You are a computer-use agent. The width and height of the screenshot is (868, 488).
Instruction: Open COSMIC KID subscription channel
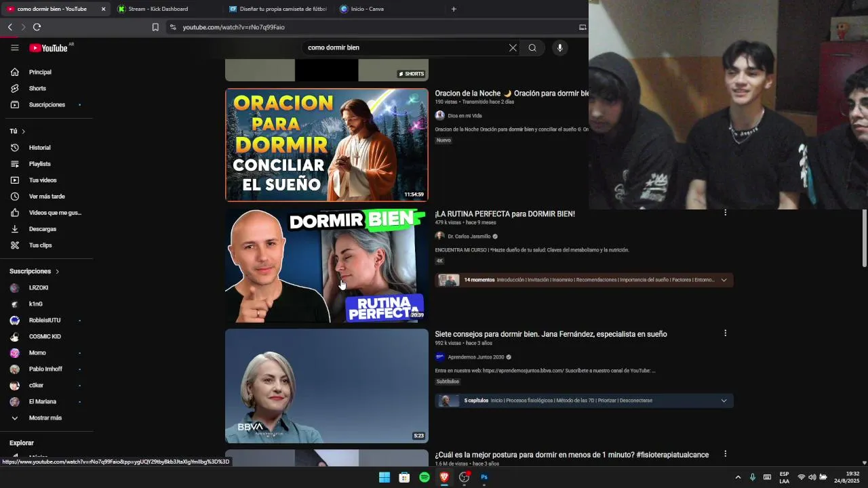(x=46, y=336)
